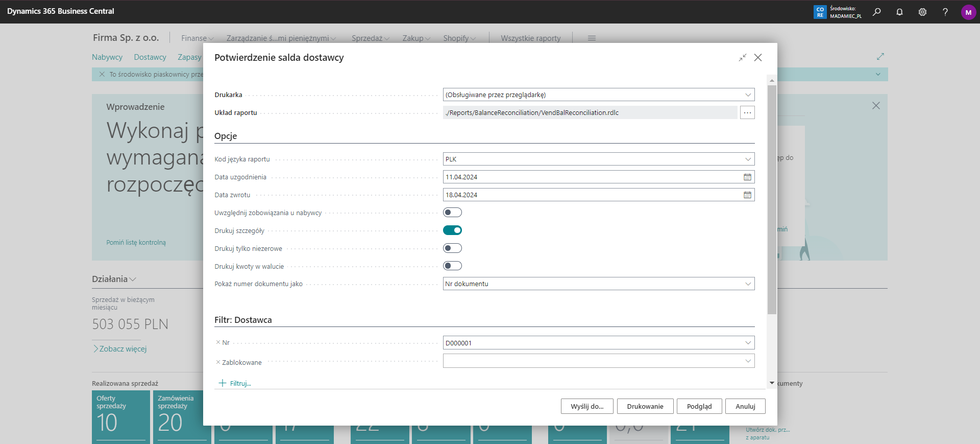Open the Zarządzanie środkami pieniężnymi menu
The height and width of the screenshot is (444, 980).
pyautogui.click(x=281, y=38)
